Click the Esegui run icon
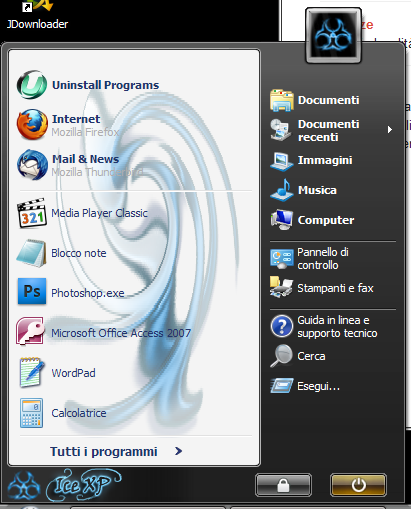Image resolution: width=411 pixels, height=509 pixels. coord(282,386)
